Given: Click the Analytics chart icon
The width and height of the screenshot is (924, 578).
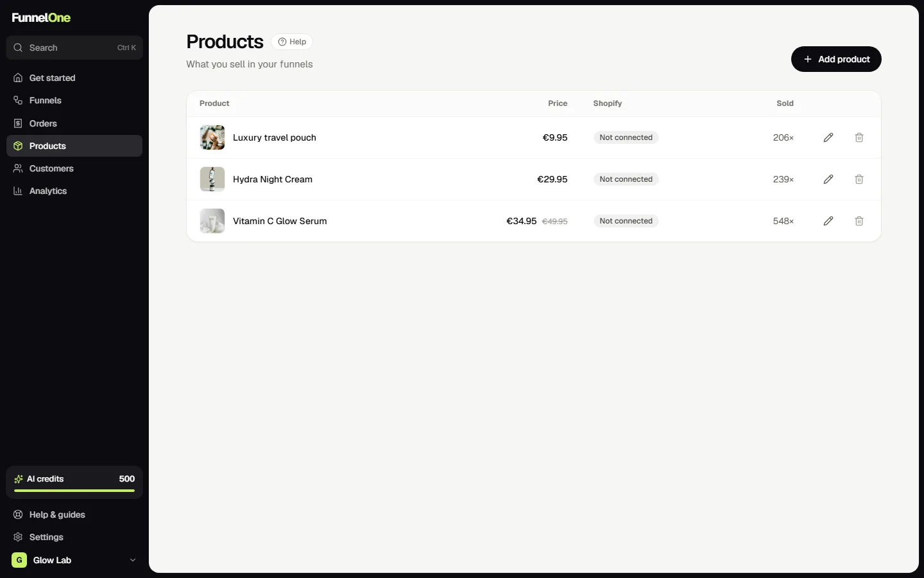Looking at the screenshot, I should click(18, 191).
